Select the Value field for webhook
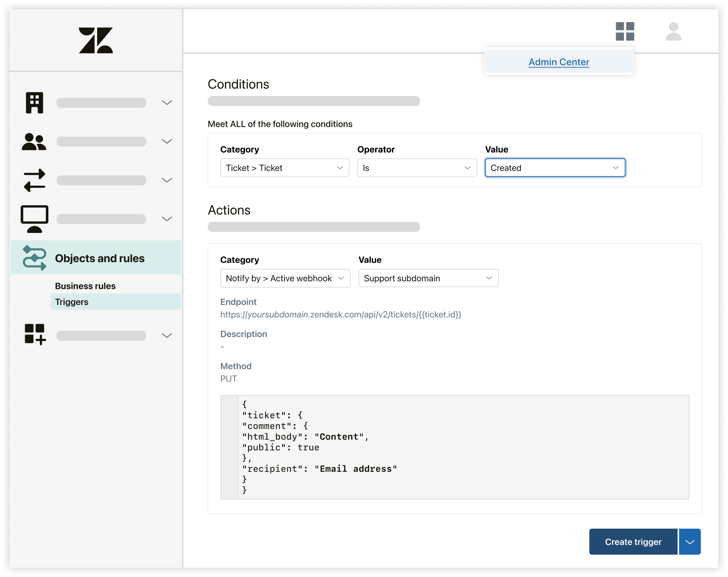 pyautogui.click(x=427, y=278)
